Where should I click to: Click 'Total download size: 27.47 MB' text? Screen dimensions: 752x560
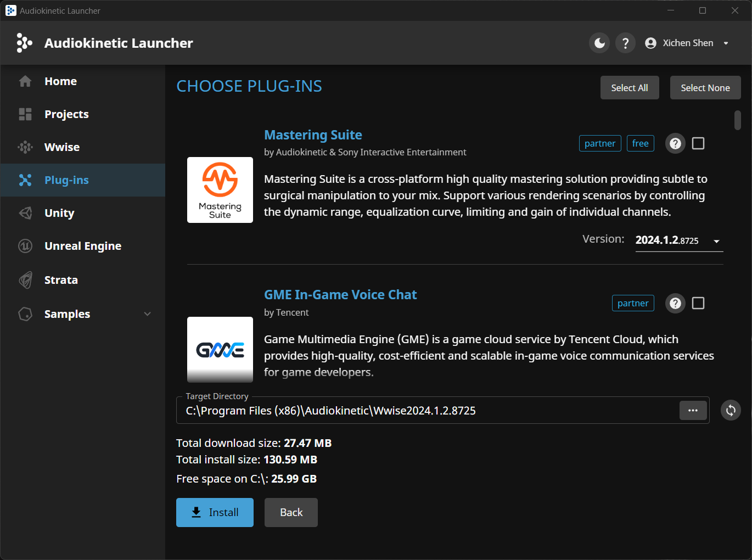pos(254,443)
